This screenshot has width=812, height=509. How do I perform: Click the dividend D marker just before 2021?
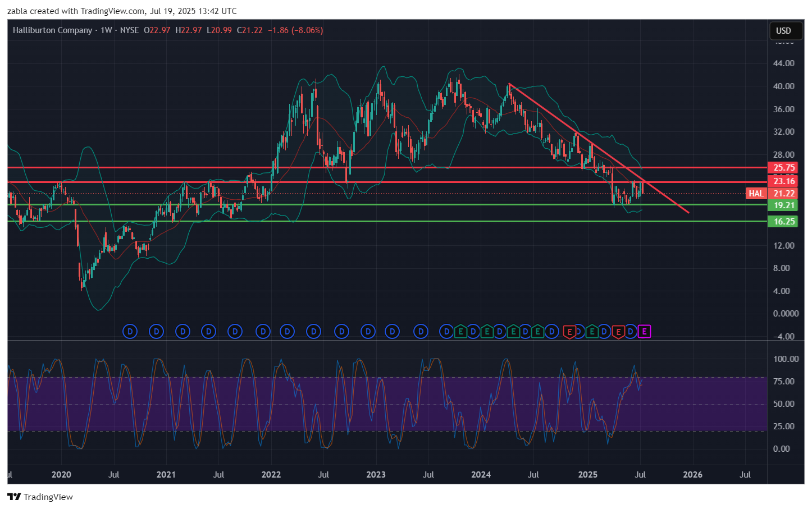[x=156, y=332]
